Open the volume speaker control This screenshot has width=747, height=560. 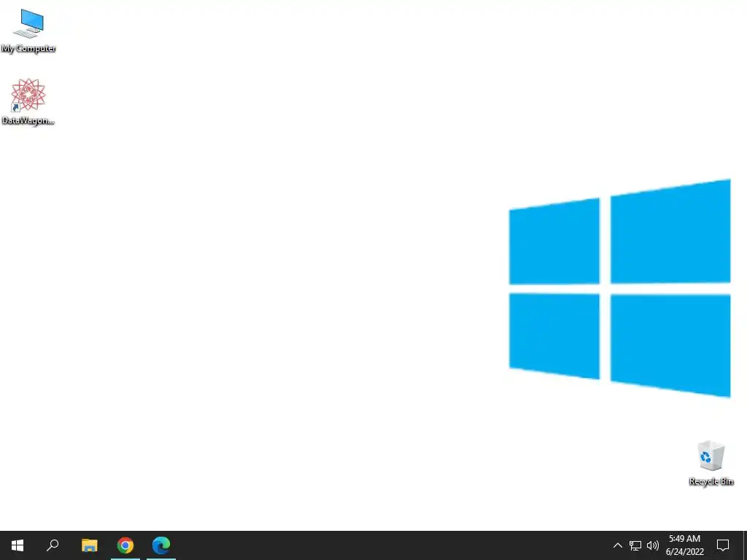[653, 545]
